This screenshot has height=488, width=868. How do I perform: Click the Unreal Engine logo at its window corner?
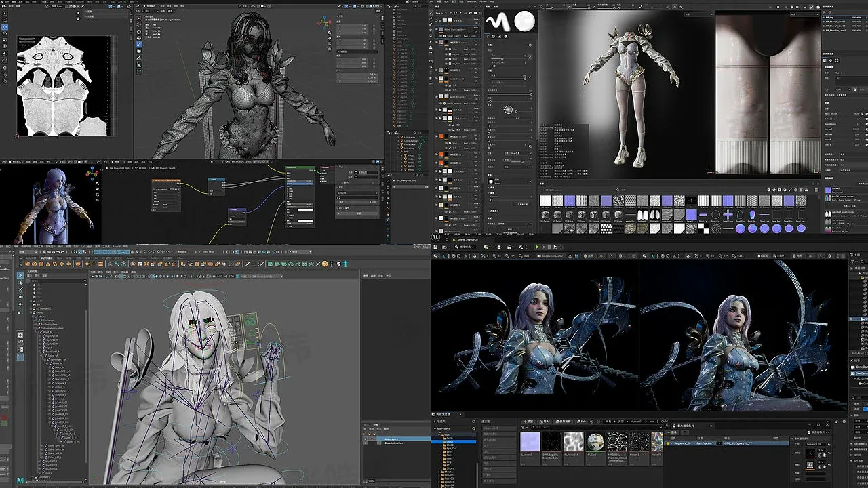pyautogui.click(x=435, y=237)
